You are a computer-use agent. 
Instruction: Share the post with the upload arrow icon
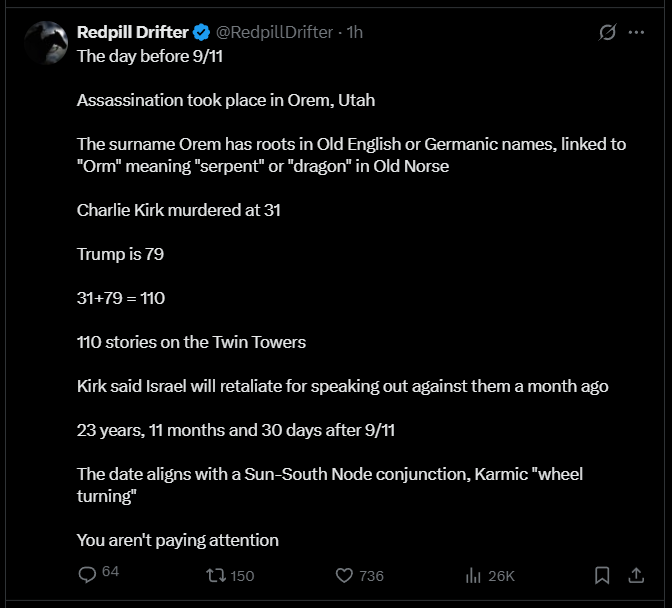636,575
